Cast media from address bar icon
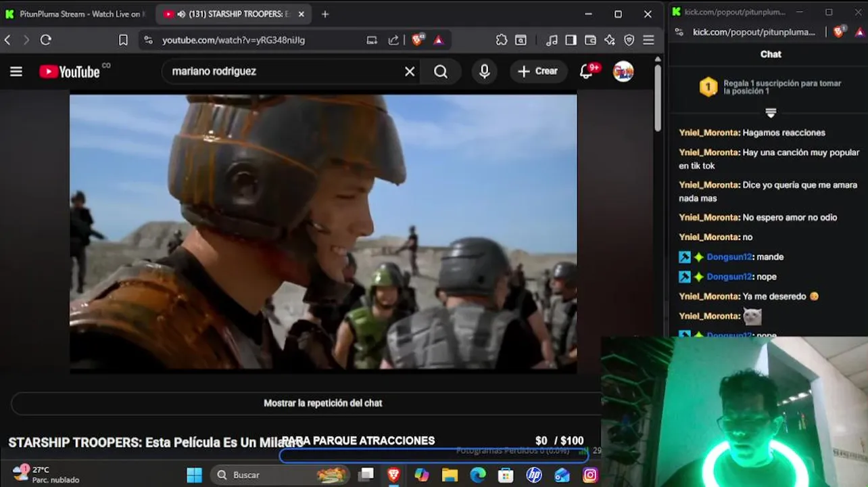 coord(372,40)
